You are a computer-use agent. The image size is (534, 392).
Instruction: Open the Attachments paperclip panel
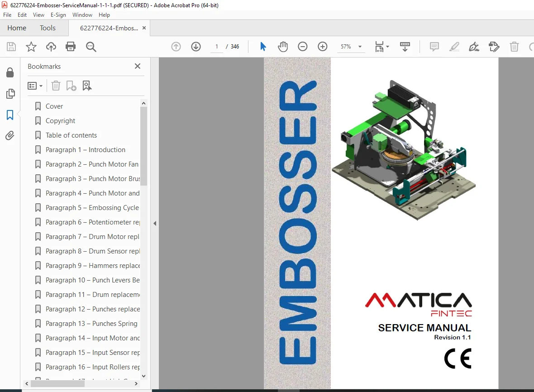pyautogui.click(x=10, y=135)
